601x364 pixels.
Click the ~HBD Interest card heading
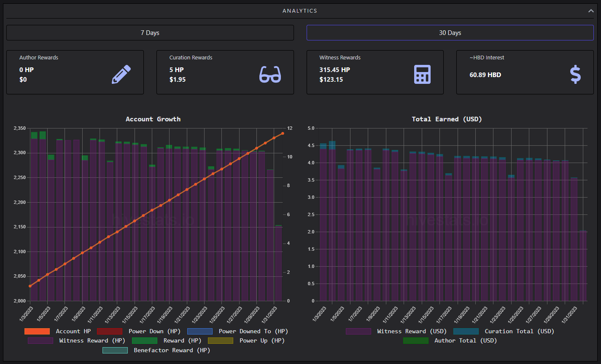(487, 57)
